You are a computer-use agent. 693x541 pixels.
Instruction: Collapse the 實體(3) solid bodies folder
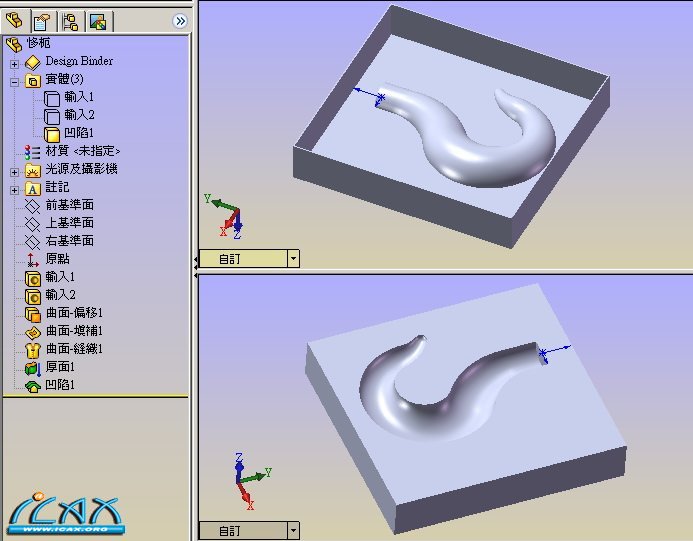(x=14, y=82)
